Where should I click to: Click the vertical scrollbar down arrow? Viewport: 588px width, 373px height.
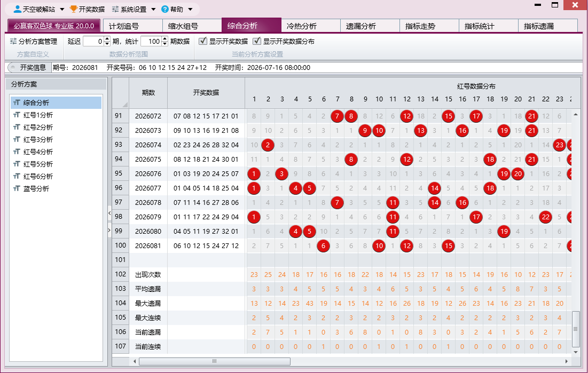point(576,352)
